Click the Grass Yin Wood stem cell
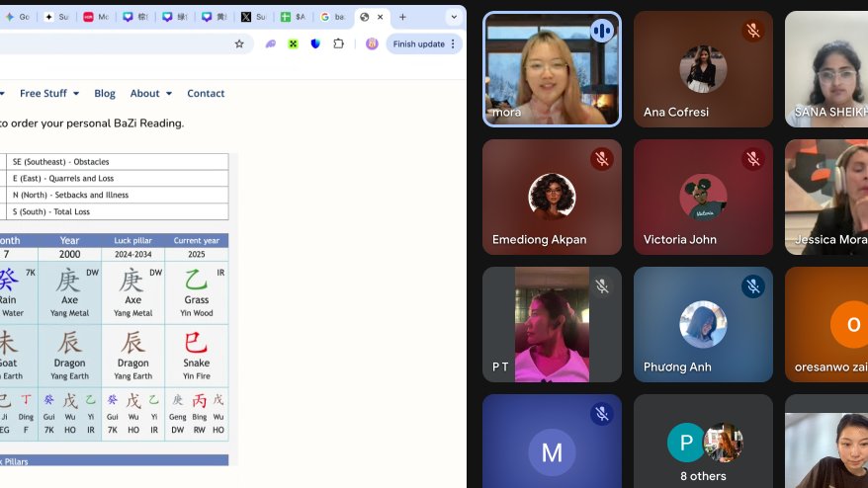This screenshot has width=868, height=488. coord(197,292)
